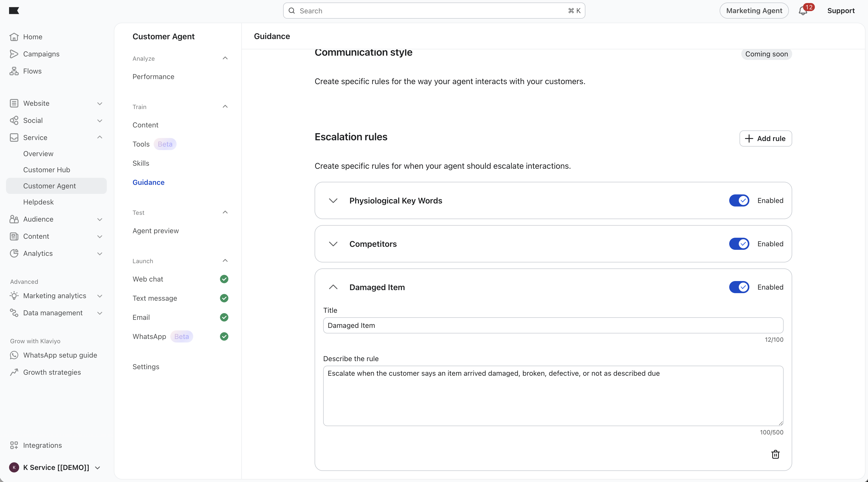Click the Marketing Agent button
Viewport: 868px width, 482px height.
pos(754,11)
